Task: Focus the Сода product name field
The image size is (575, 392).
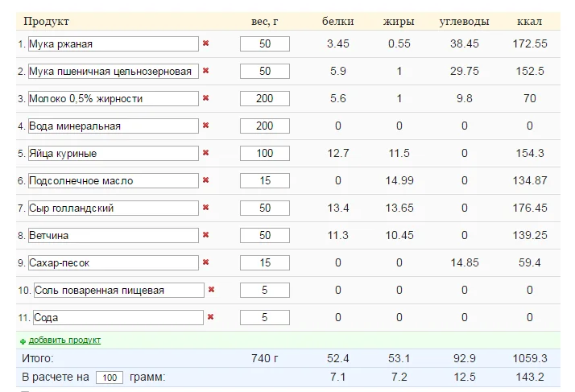Action: [x=118, y=318]
